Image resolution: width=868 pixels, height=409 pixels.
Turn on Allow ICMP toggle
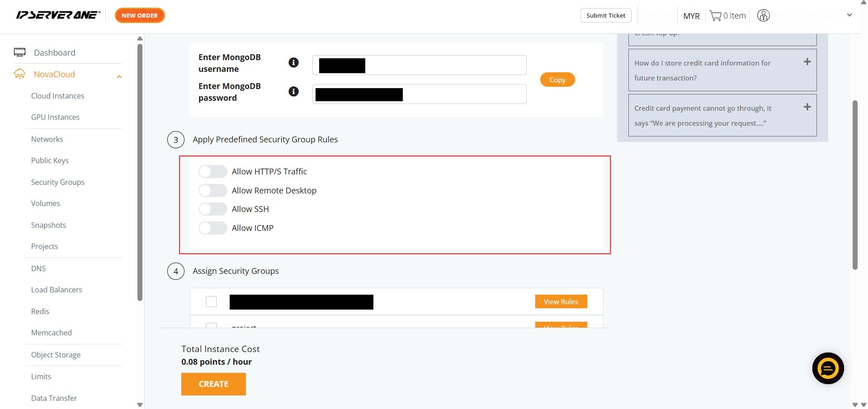[212, 228]
